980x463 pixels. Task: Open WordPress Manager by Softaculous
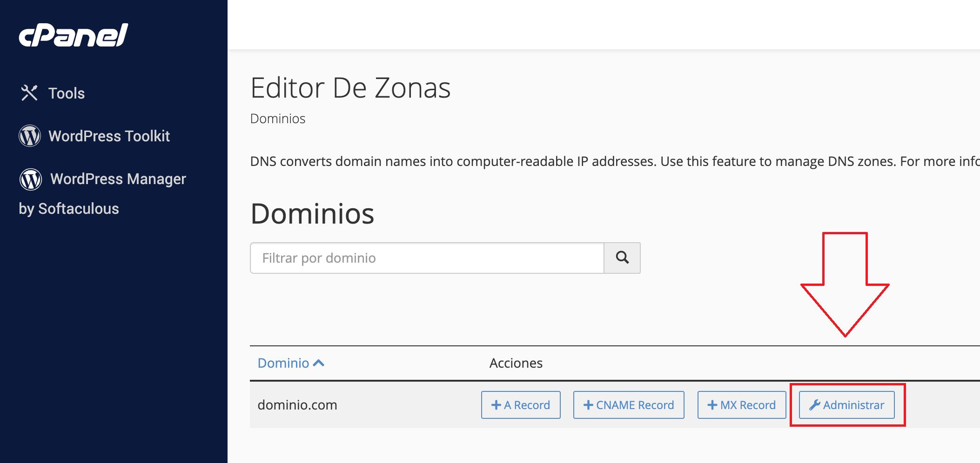point(102,193)
